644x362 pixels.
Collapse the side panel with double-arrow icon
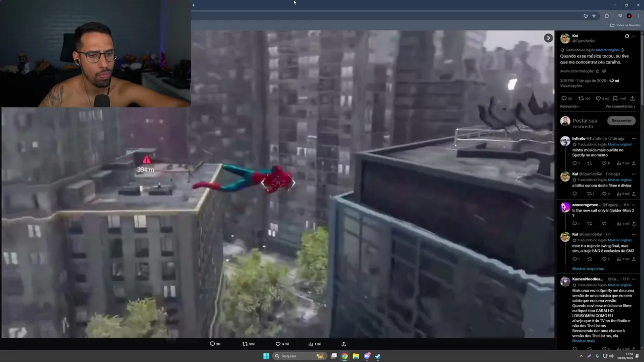click(548, 38)
